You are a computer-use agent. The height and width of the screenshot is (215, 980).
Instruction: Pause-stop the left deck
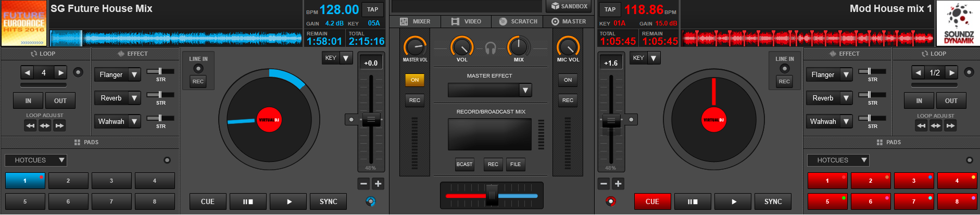[x=248, y=201]
